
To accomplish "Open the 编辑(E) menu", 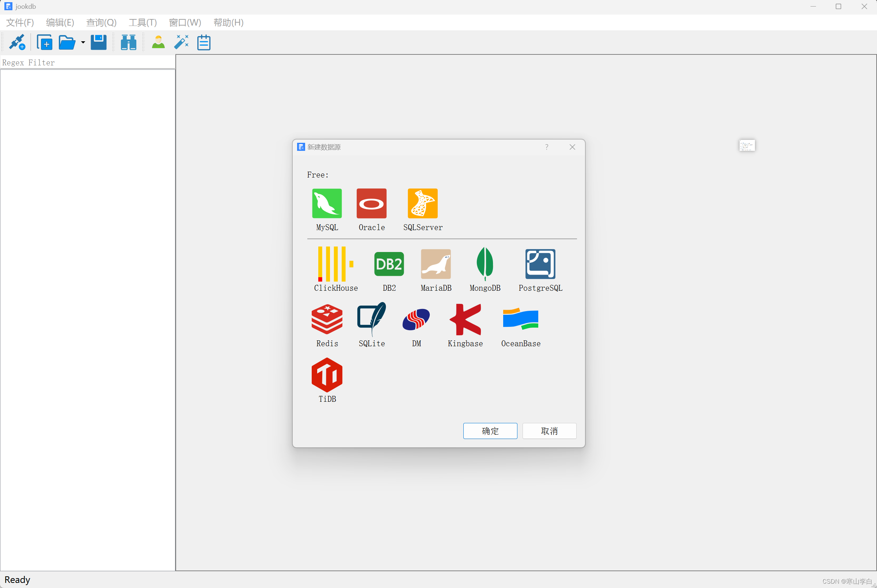I will [x=60, y=23].
